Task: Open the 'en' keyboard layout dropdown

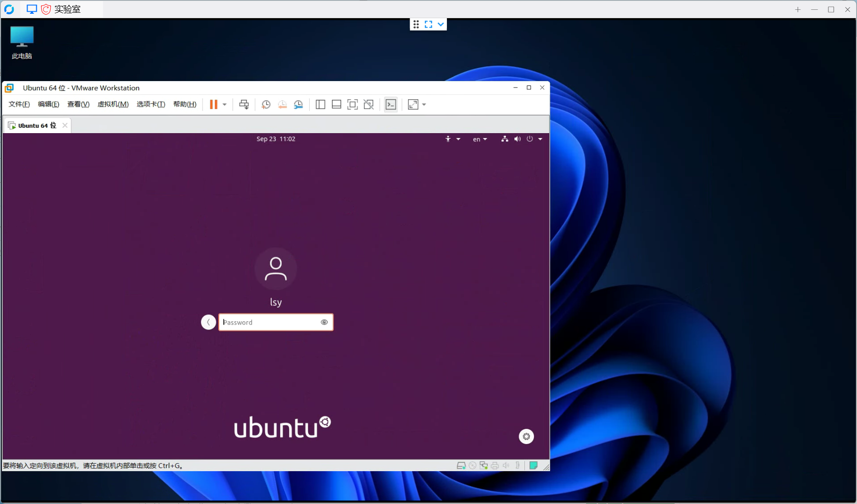Action: (479, 139)
